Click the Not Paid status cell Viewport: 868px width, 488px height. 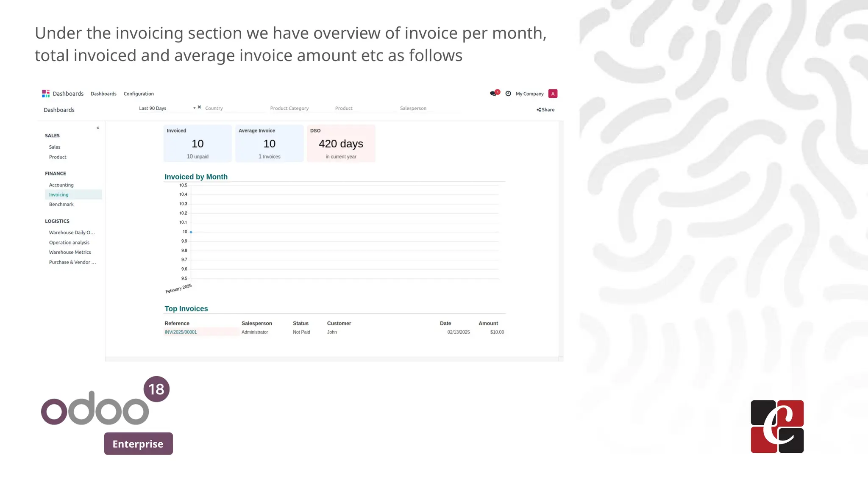[x=301, y=332]
